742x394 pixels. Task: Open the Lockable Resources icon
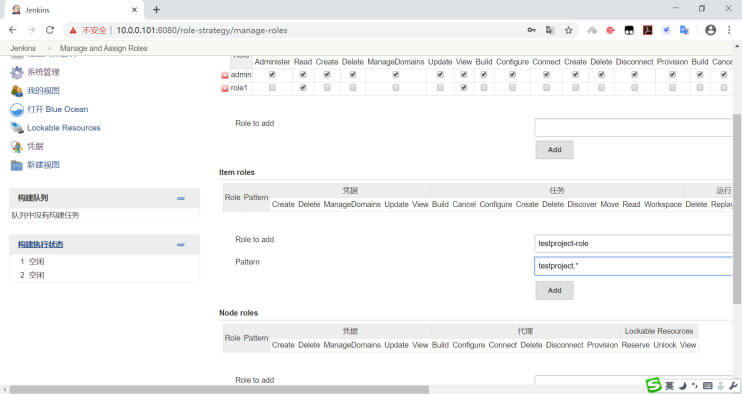tap(17, 128)
